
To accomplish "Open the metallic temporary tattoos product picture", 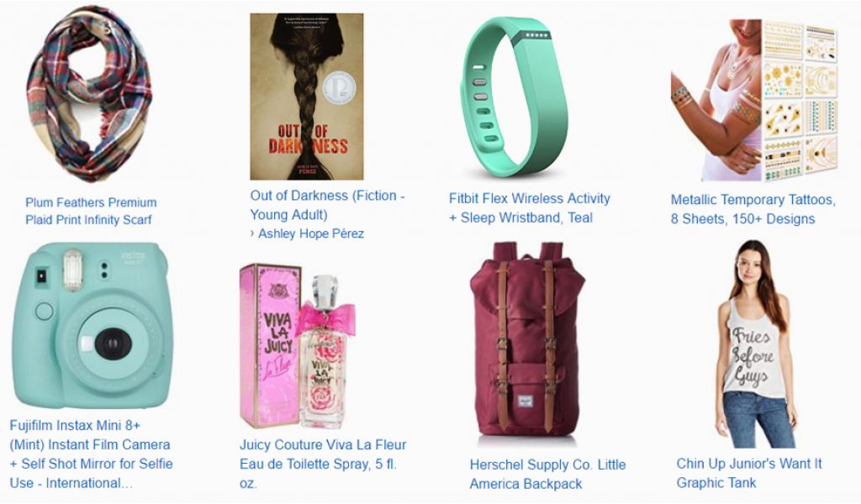I will (754, 100).
